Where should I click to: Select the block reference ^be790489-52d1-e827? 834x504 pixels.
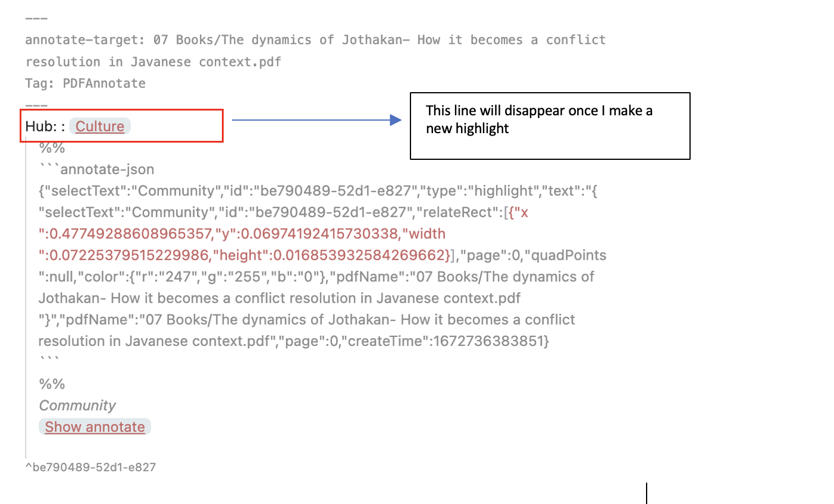click(x=90, y=468)
